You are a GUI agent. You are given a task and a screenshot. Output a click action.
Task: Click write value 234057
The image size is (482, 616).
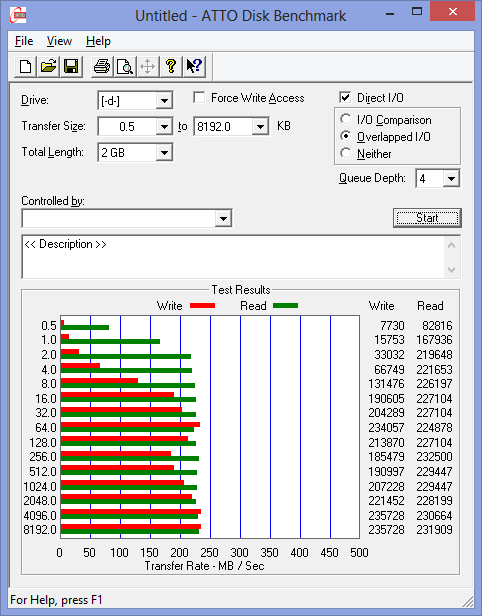tap(386, 427)
